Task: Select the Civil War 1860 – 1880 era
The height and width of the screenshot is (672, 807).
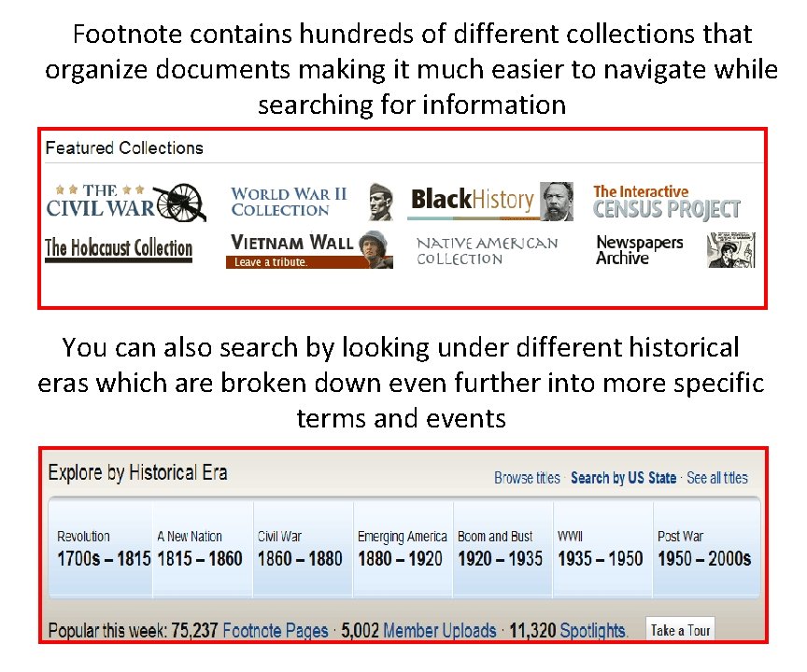Action: pyautogui.click(x=304, y=548)
